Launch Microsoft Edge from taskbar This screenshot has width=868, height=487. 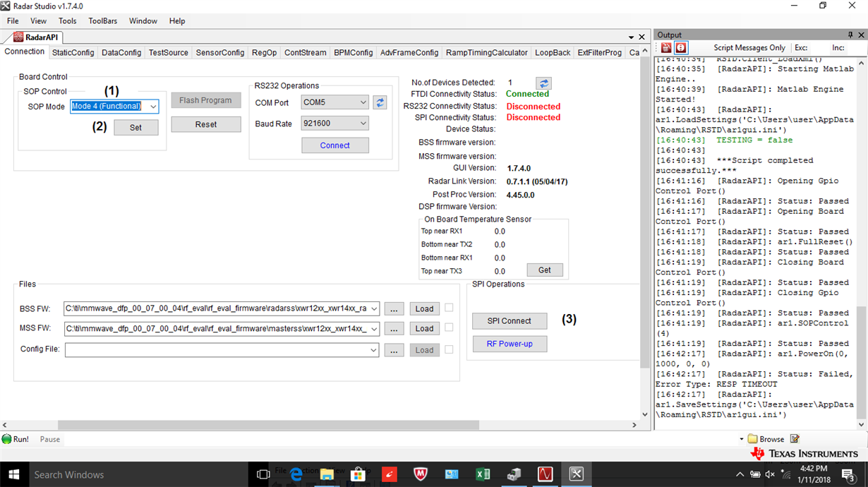click(296, 474)
